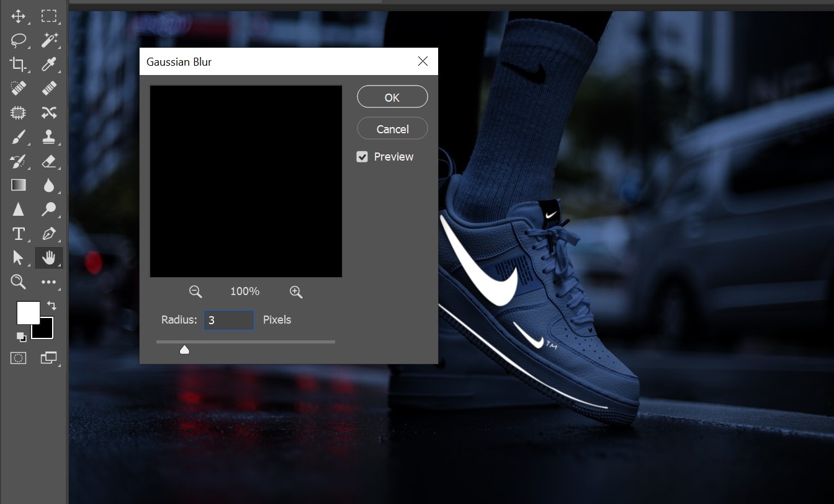Swap foreground and background colors
Image resolution: width=834 pixels, height=504 pixels.
pos(51,306)
